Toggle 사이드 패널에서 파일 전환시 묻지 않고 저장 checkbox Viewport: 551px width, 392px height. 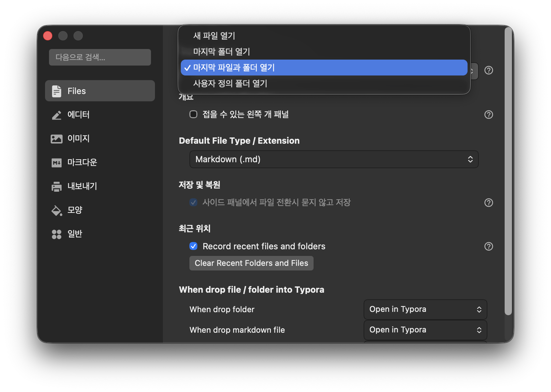click(x=193, y=202)
